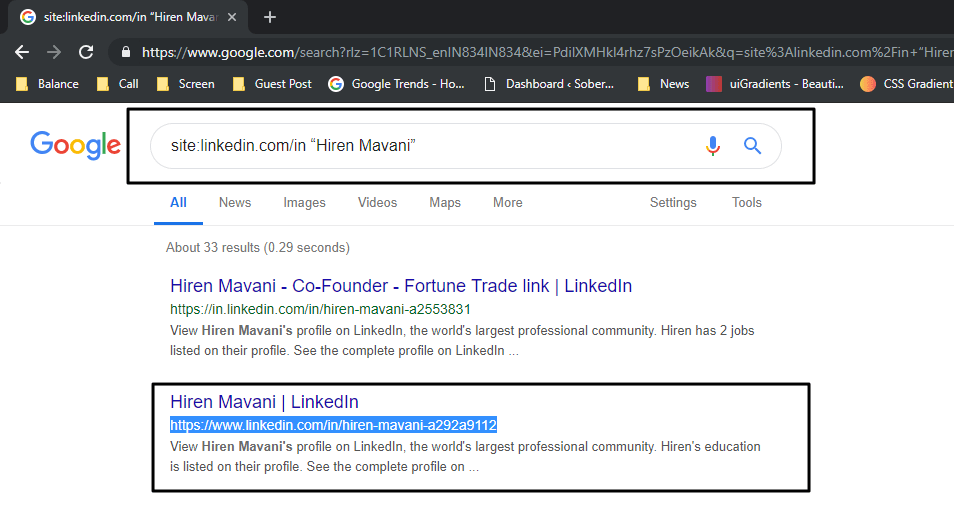Click the snippet mentioning 'Hiren has 2 jobs'
The image size is (954, 507).
[x=462, y=340]
